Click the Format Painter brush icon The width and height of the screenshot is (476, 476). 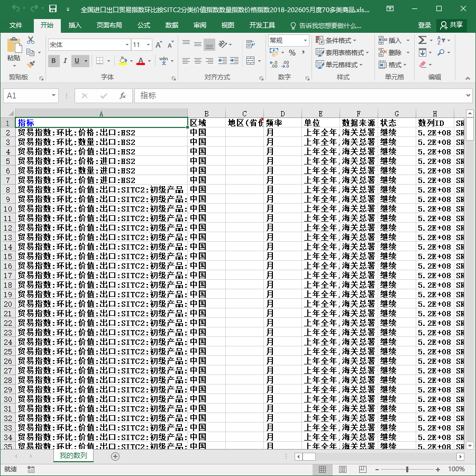point(31,65)
